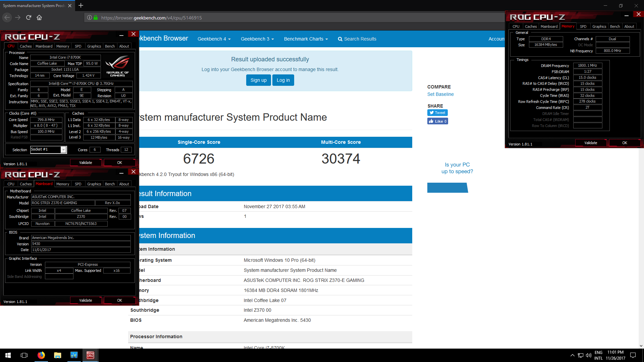Image resolution: width=644 pixels, height=362 pixels.
Task: Click the Facebook Like button
Action: pos(438,121)
